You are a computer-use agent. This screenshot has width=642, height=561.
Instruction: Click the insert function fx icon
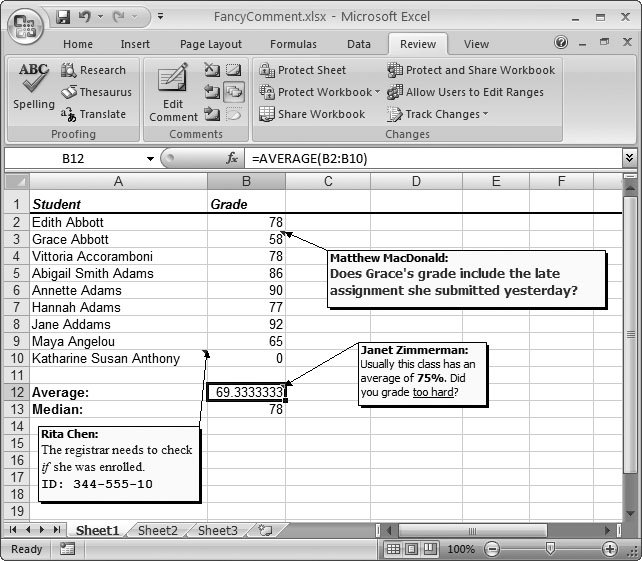pyautogui.click(x=232, y=159)
